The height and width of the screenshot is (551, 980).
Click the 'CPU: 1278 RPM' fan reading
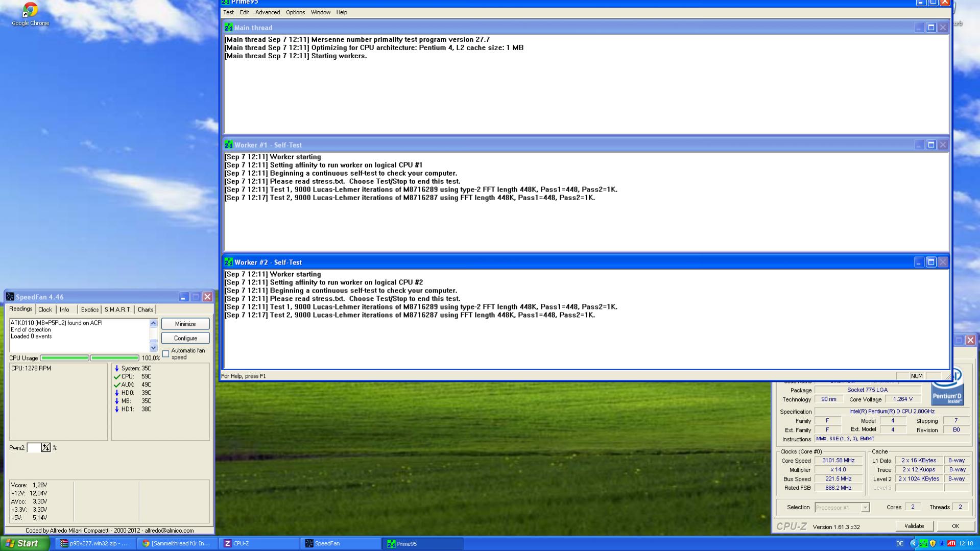(31, 368)
